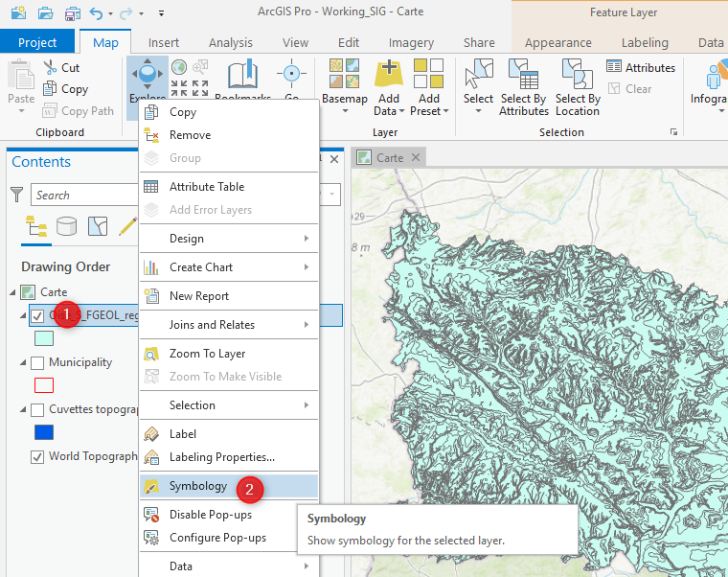Click the Cut scissors icon
This screenshot has height=577, width=728.
point(50,67)
